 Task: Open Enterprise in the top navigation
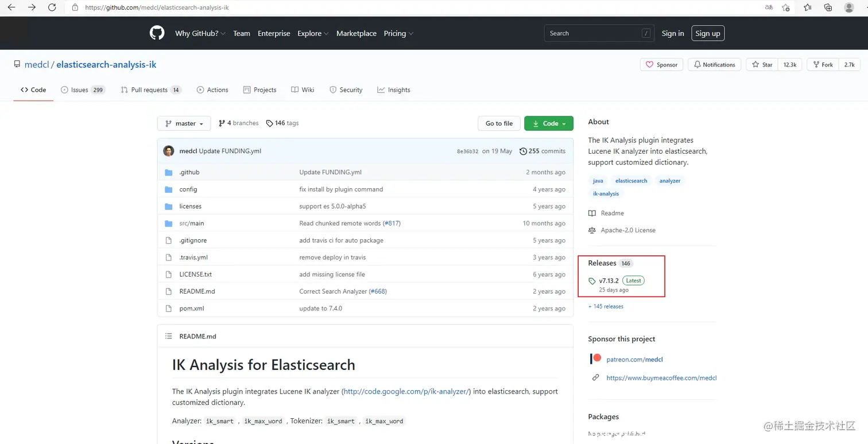(274, 33)
